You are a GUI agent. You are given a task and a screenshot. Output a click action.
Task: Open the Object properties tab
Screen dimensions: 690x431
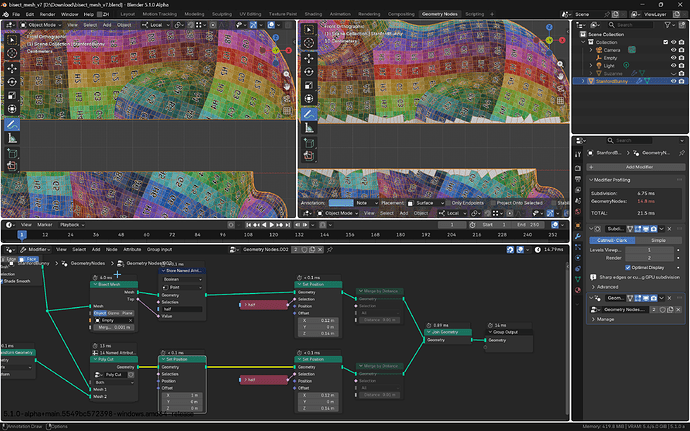pyautogui.click(x=578, y=225)
